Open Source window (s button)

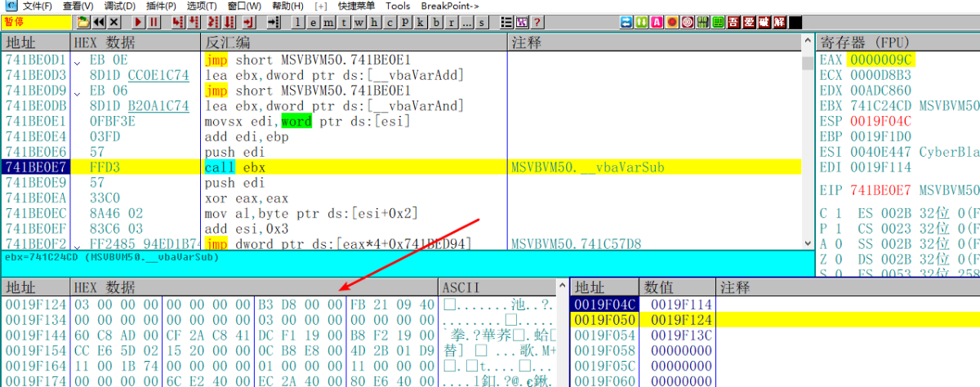(482, 21)
